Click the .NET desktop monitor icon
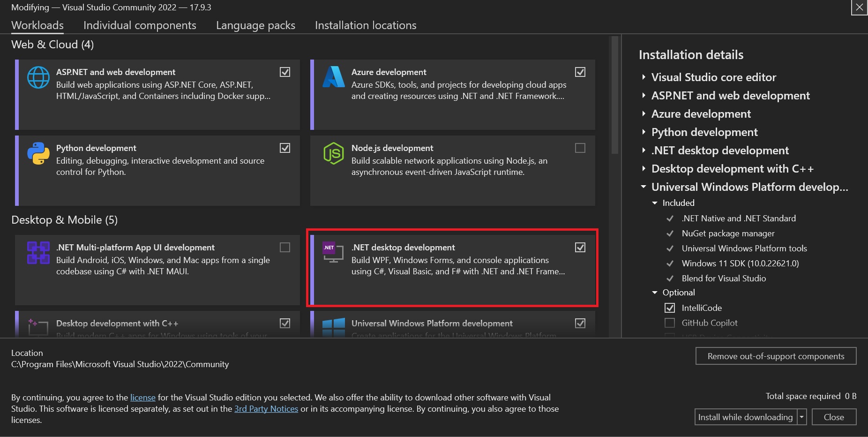868x437 pixels. click(333, 252)
